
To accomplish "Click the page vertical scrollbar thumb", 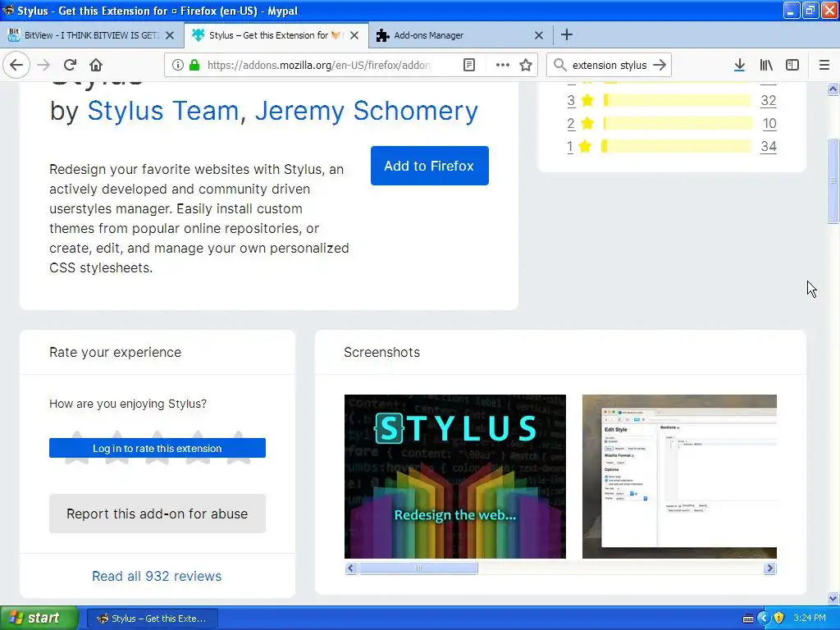I will click(833, 180).
